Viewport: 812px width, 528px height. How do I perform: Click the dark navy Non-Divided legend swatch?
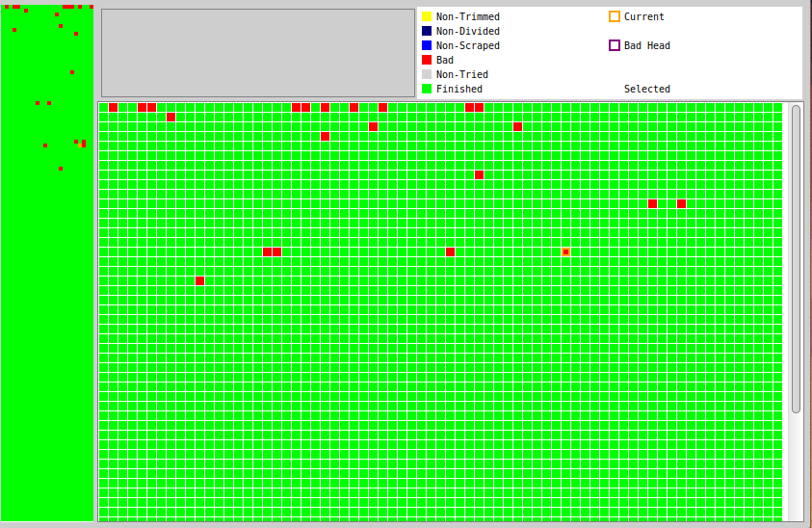[x=427, y=31]
